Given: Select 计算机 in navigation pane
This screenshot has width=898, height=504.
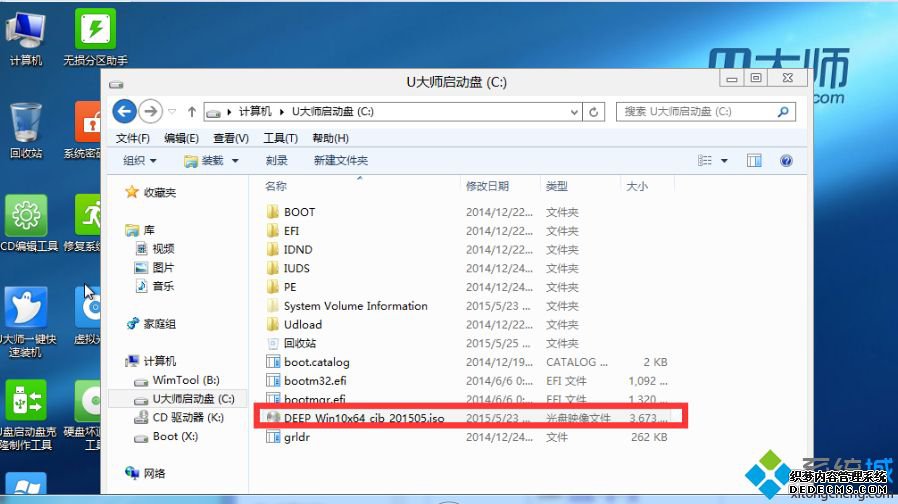Looking at the screenshot, I should pyautogui.click(x=151, y=361).
